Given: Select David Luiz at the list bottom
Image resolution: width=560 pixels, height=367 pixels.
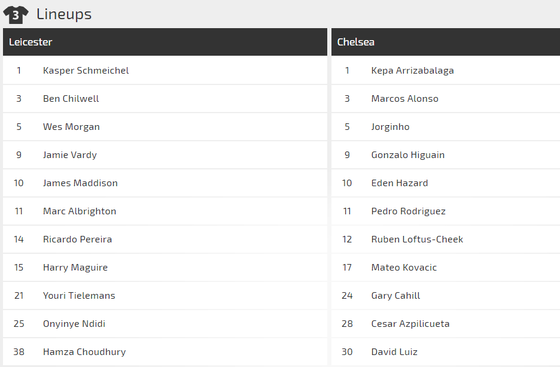Looking at the screenshot, I should (394, 352).
